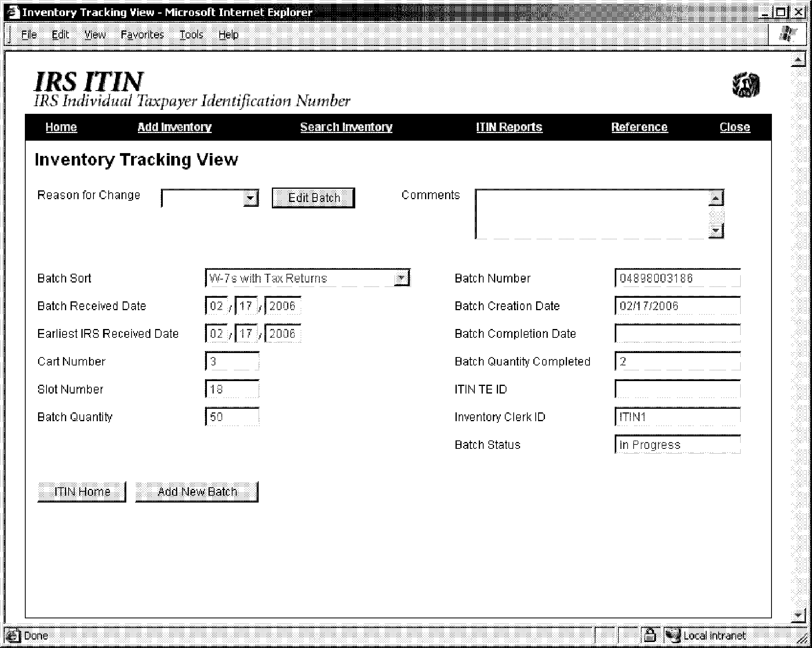
Task: Open the ITIN Reports link
Action: [x=509, y=127]
